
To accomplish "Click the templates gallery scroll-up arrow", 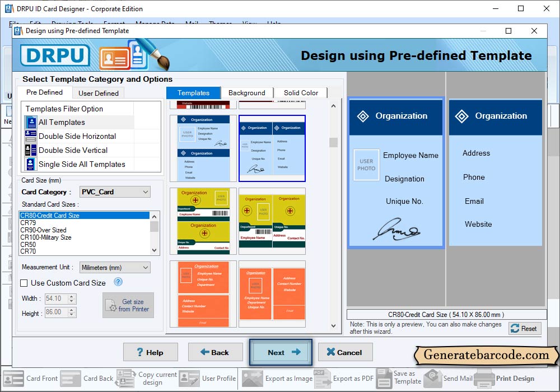I will [333, 106].
